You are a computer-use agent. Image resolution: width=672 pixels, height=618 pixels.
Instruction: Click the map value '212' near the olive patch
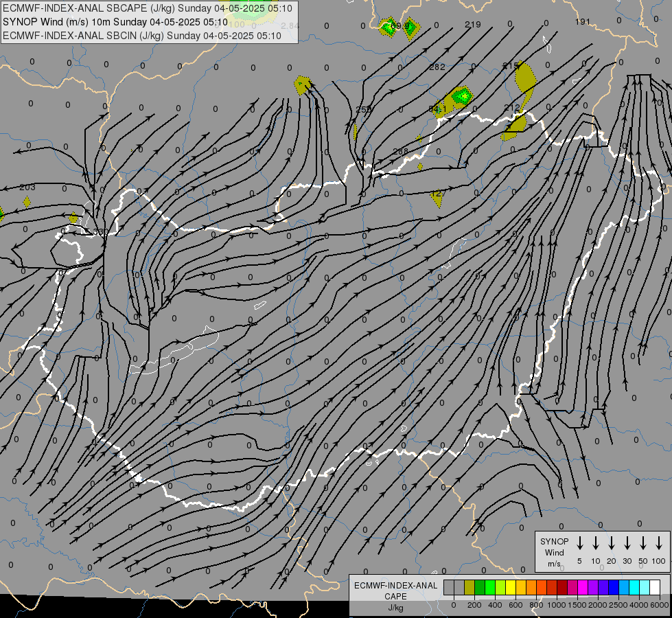coord(511,107)
